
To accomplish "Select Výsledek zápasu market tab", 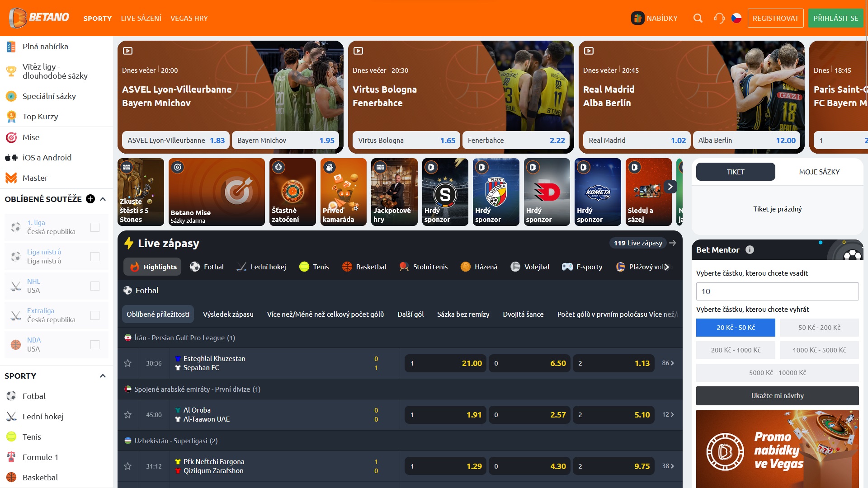I will point(228,314).
